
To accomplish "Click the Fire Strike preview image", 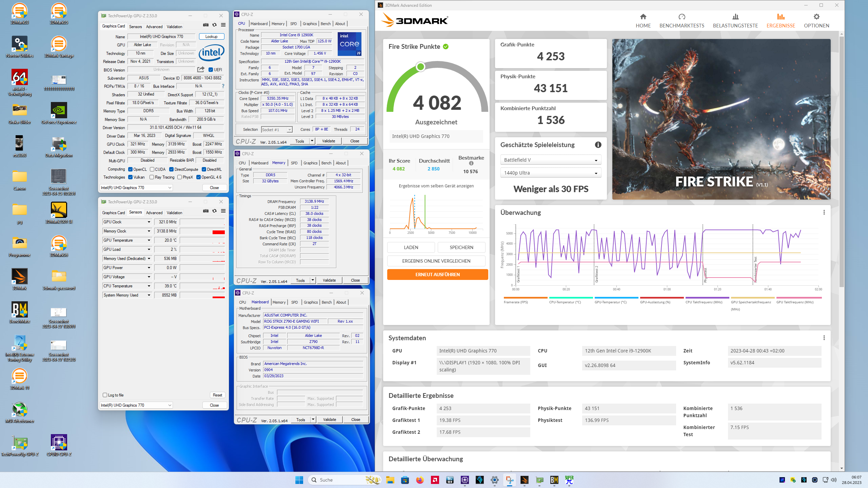I will click(721, 119).
